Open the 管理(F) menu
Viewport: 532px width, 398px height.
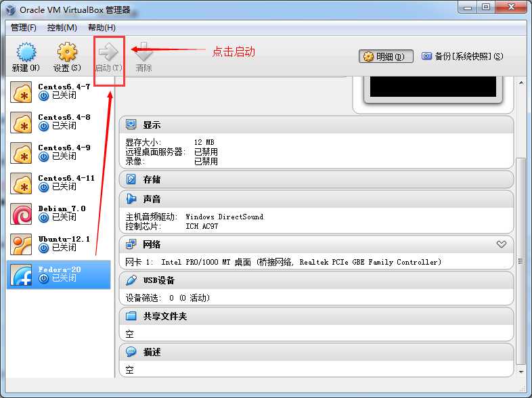click(24, 28)
